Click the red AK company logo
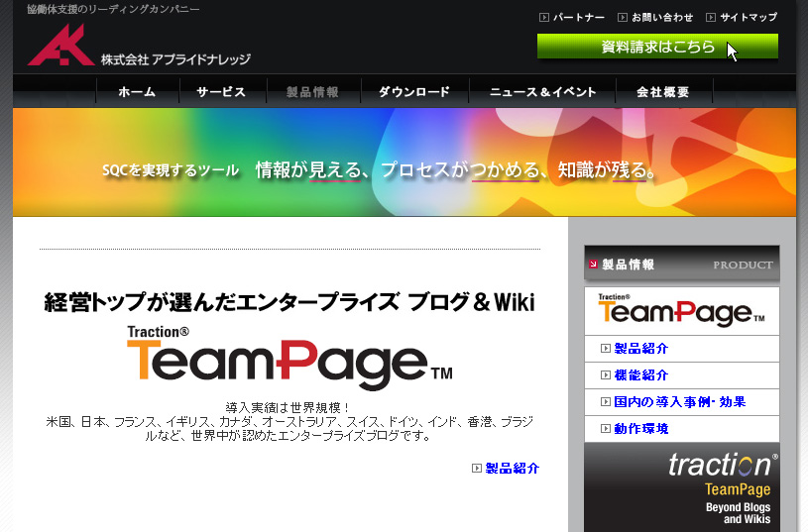 coord(60,45)
